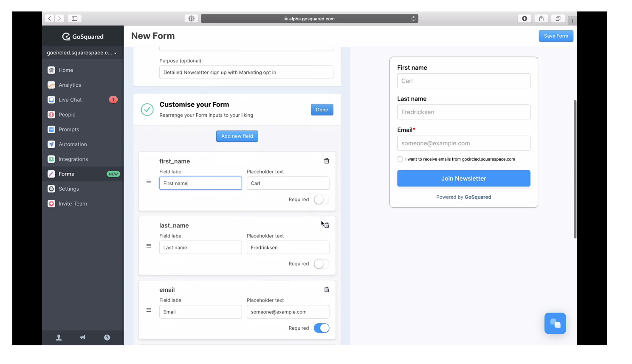Click the browser back arrow
The width and height of the screenshot is (632, 364).
click(50, 18)
